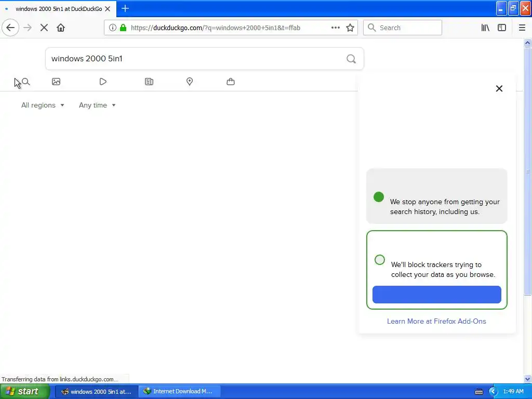
Task: Click the on-screen keyboard tray icon
Action: (x=479, y=392)
